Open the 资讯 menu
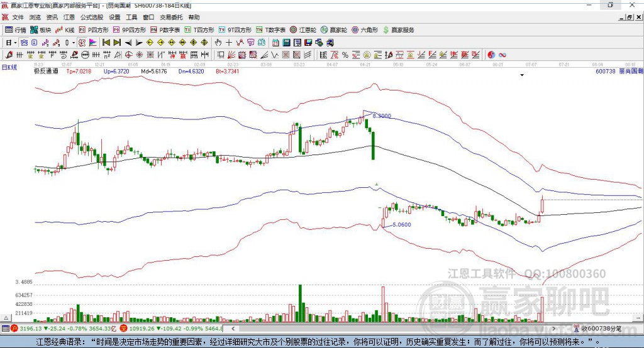The width and height of the screenshot is (644, 348). 52,17
